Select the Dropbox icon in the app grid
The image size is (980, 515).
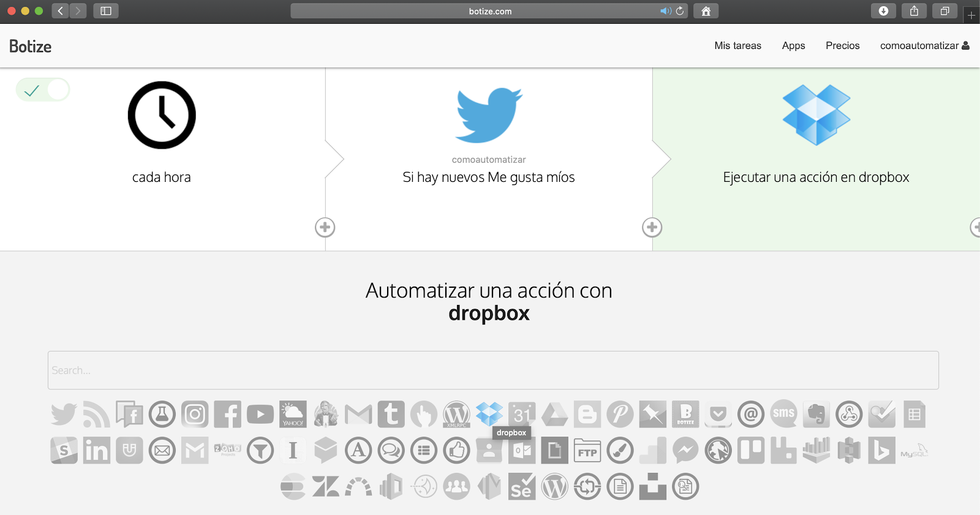(489, 415)
